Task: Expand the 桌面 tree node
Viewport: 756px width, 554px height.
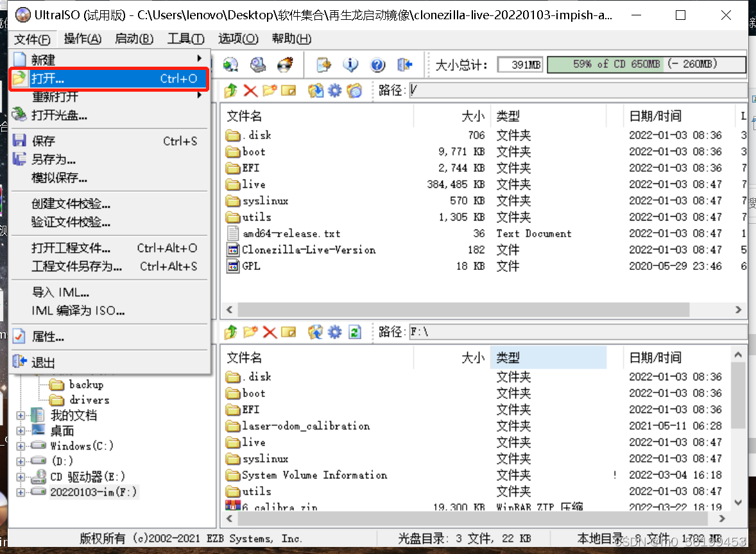Action: [x=21, y=431]
